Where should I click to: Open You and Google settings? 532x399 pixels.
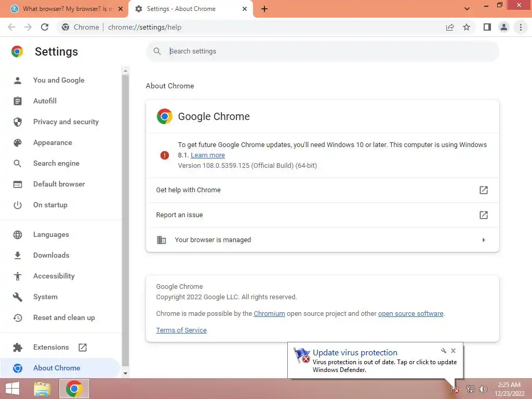pos(59,80)
